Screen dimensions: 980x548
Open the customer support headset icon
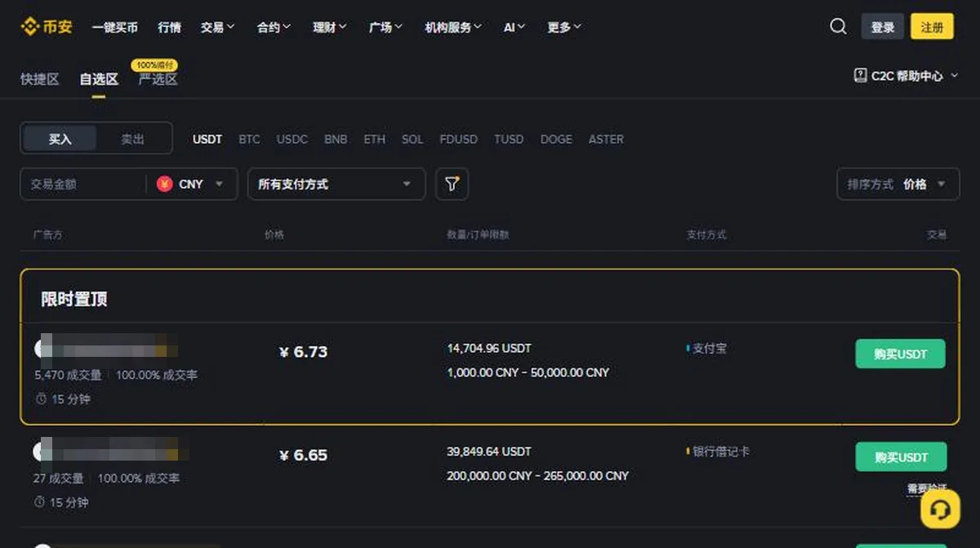940,510
